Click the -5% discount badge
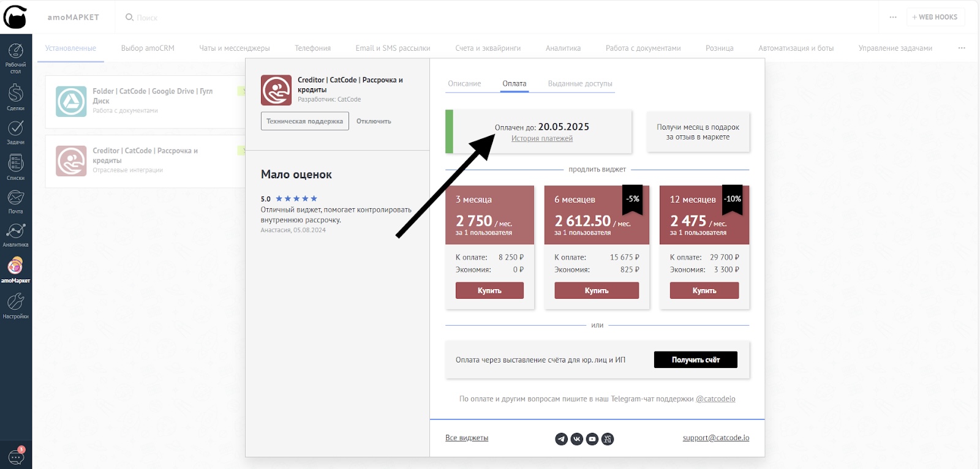The height and width of the screenshot is (469, 980). pyautogui.click(x=633, y=199)
